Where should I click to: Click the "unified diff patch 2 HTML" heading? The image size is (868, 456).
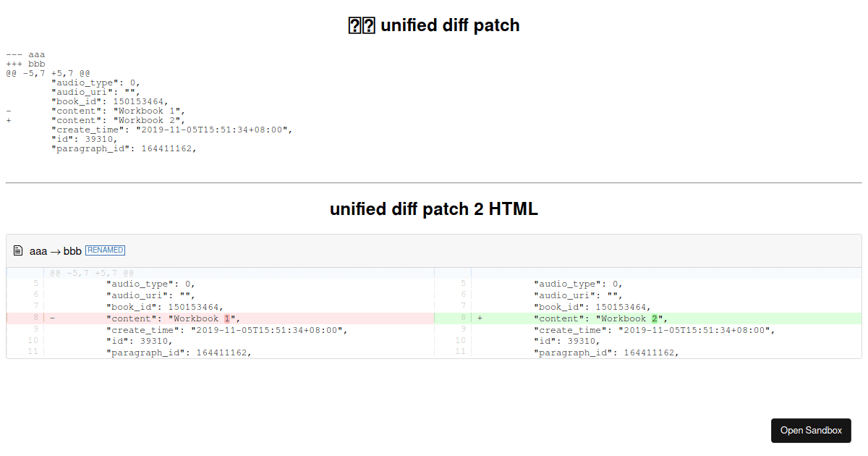(x=434, y=209)
